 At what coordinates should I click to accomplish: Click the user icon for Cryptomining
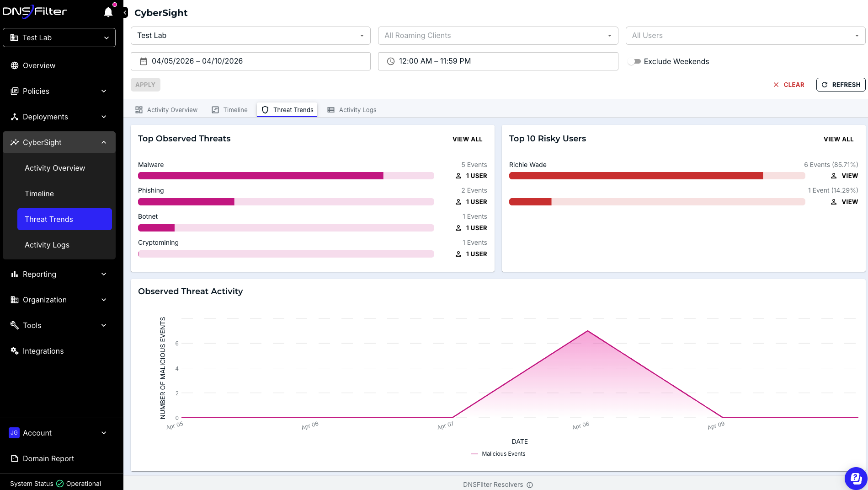point(458,254)
